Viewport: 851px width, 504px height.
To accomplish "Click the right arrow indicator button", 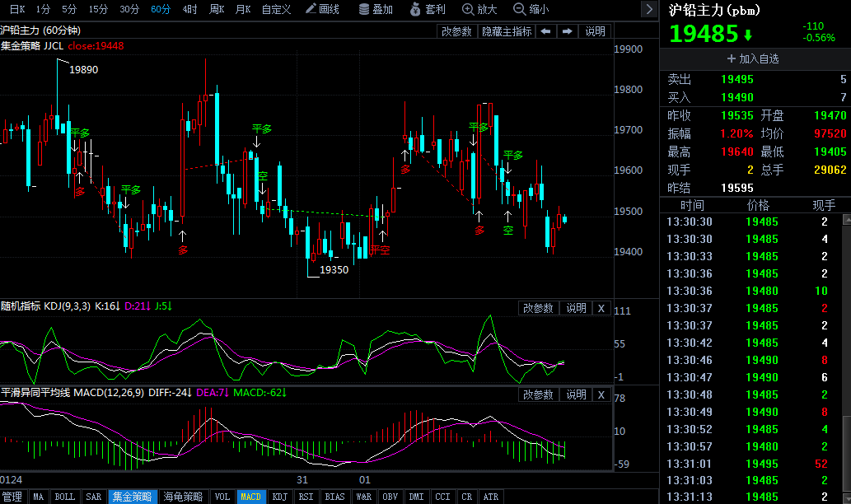I will 567,31.
